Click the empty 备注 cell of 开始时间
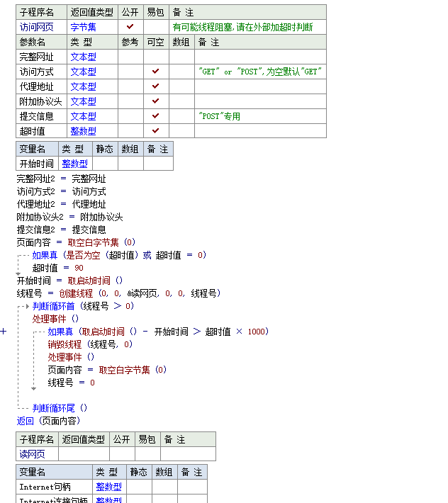 158,164
